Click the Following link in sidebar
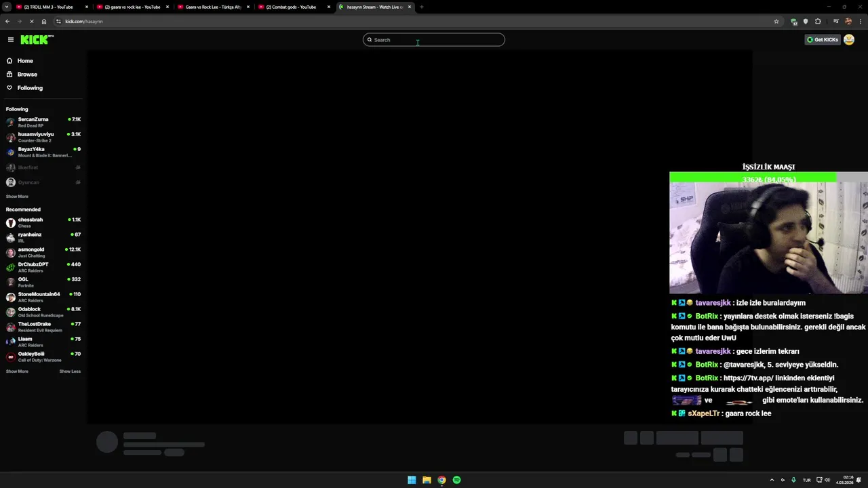Viewport: 868px width, 488px height. point(30,88)
